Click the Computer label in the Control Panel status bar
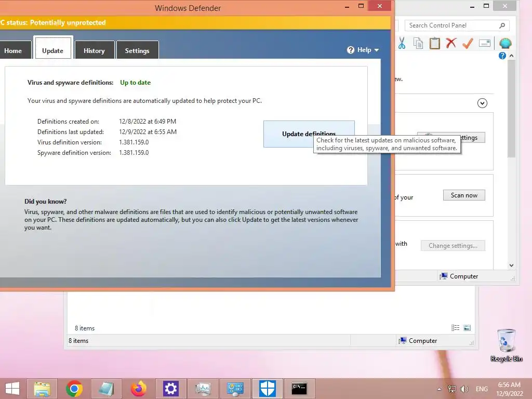 pos(464,276)
